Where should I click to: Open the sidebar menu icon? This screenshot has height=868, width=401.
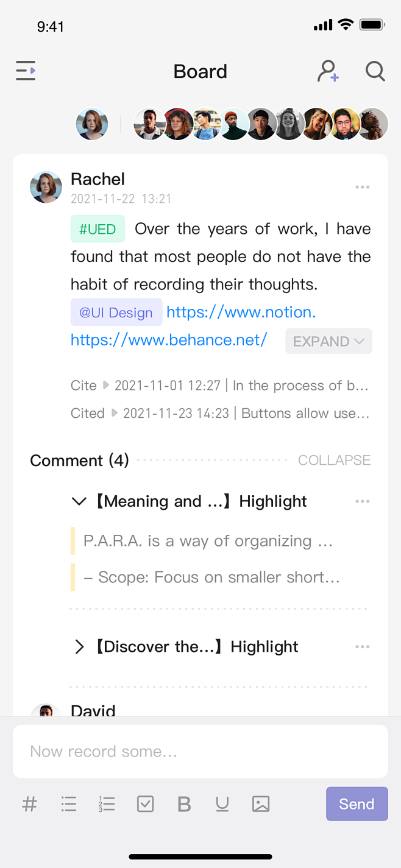[x=26, y=71]
